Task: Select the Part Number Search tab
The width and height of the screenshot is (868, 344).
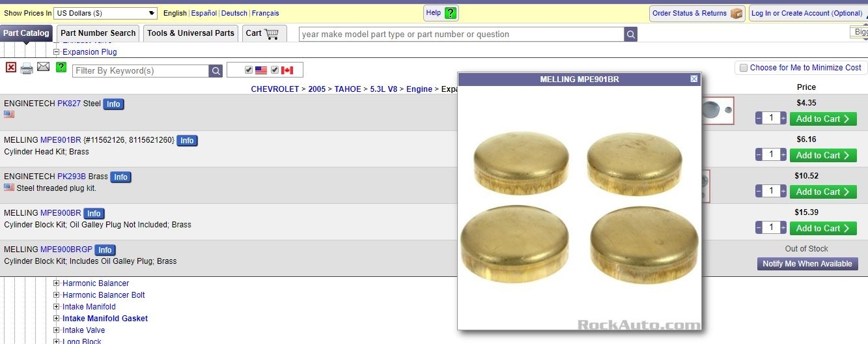Action: [x=98, y=33]
